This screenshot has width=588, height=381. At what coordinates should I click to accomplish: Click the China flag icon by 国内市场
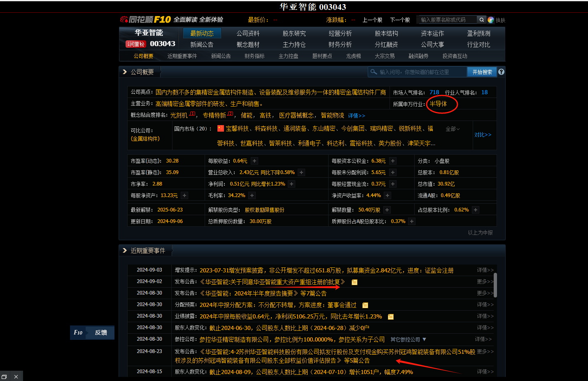[x=221, y=128]
